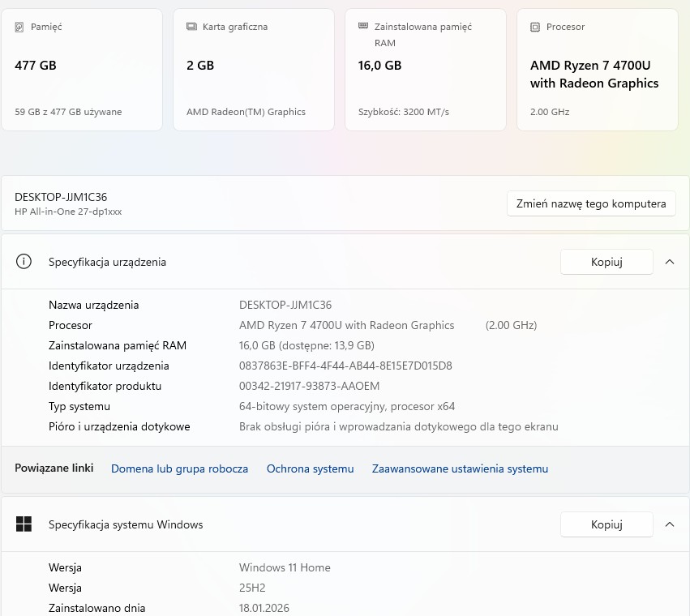Select the 16,0 GB installed RAM tile

(x=426, y=70)
